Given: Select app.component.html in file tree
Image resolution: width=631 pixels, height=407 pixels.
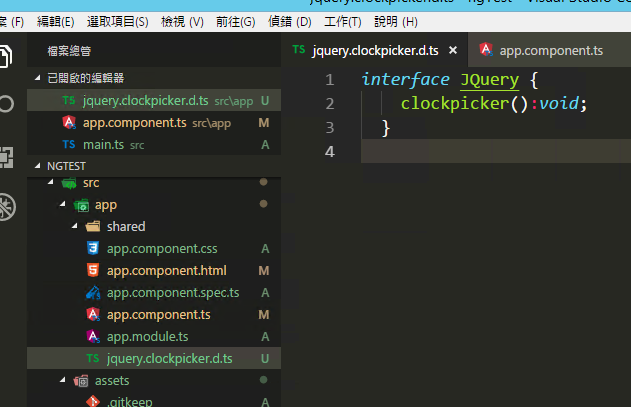Looking at the screenshot, I should tap(154, 271).
